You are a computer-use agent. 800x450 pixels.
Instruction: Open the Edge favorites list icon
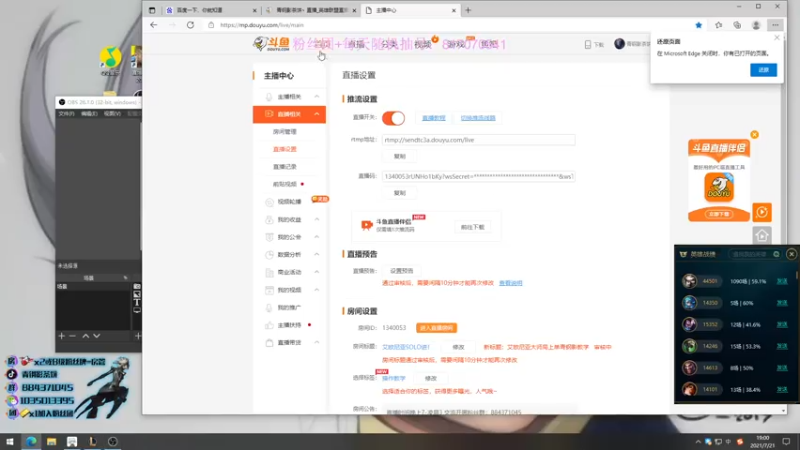point(718,25)
